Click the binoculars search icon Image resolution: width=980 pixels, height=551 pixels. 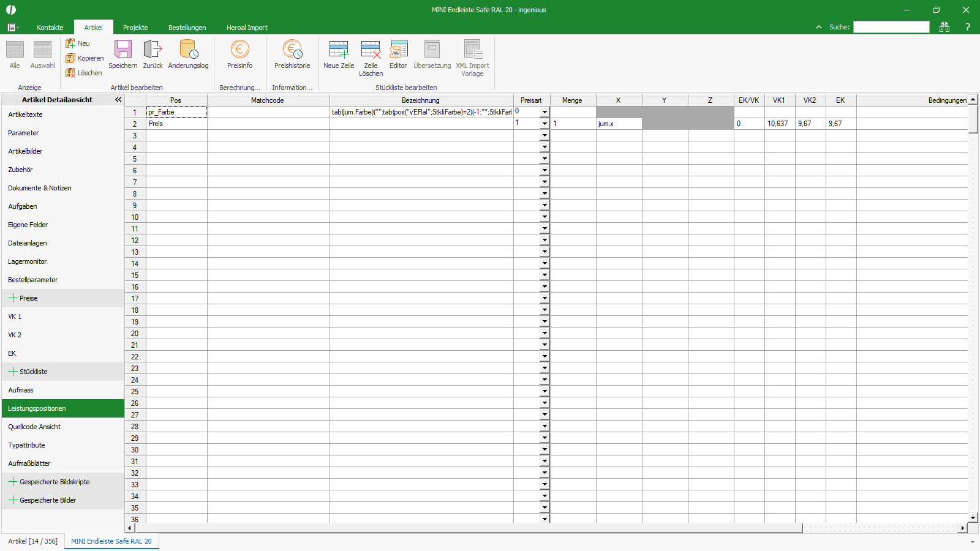point(944,27)
